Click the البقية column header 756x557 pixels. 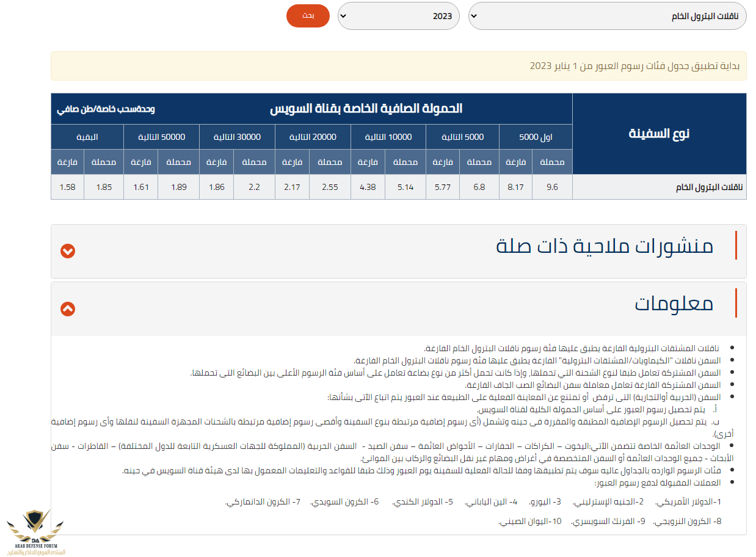click(87, 137)
